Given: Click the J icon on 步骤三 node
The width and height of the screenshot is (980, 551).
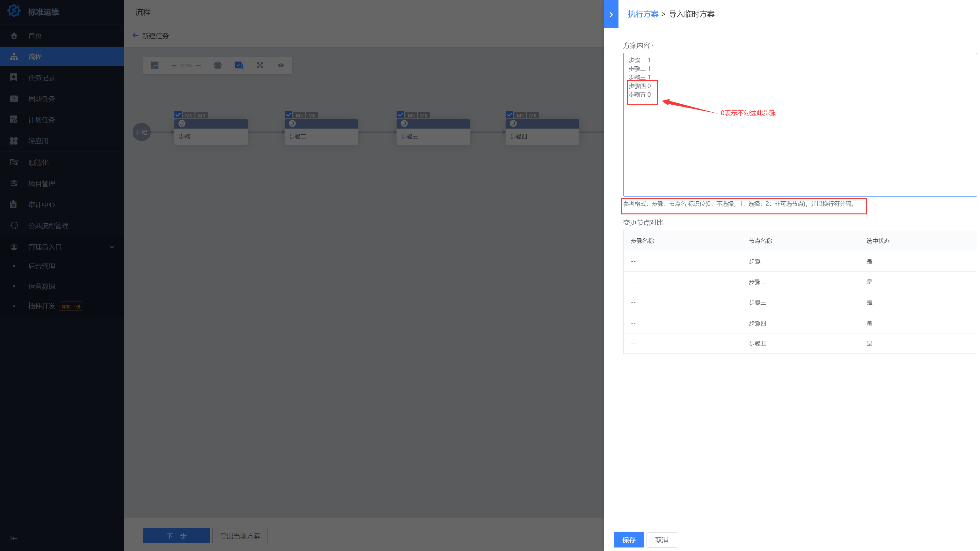Looking at the screenshot, I should tap(404, 123).
